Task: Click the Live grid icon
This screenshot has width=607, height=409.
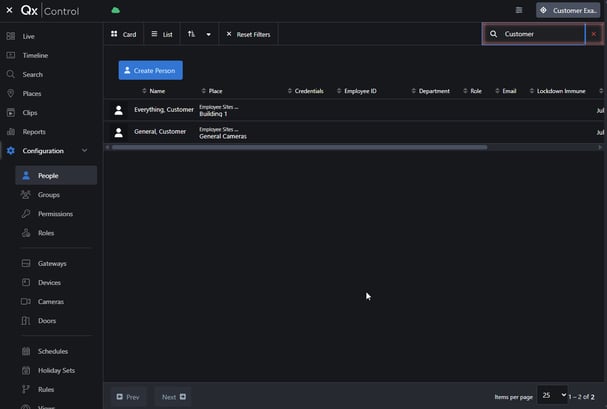Action: (x=11, y=36)
